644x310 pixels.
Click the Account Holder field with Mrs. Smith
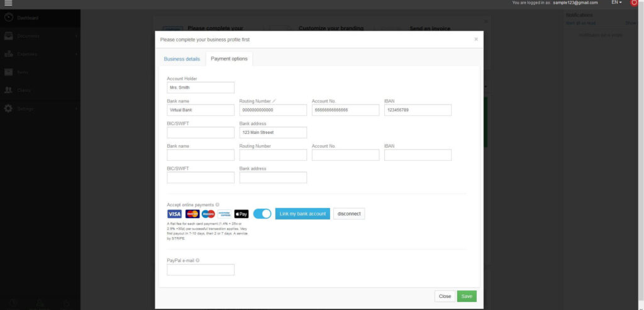[201, 87]
